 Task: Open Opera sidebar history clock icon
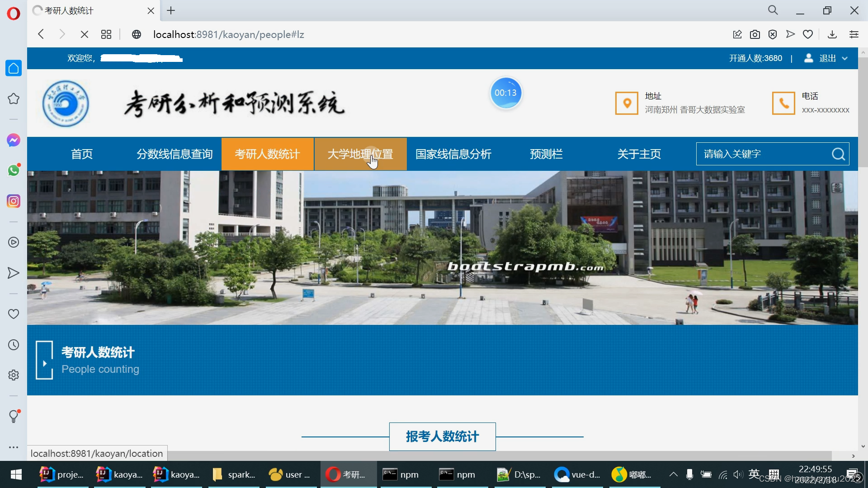pos(14,345)
